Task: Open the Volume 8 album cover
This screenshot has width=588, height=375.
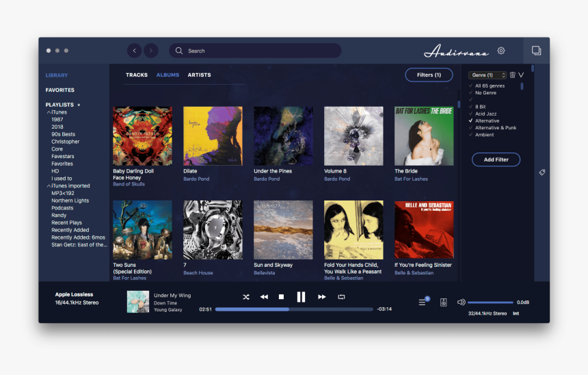Action: tap(353, 136)
